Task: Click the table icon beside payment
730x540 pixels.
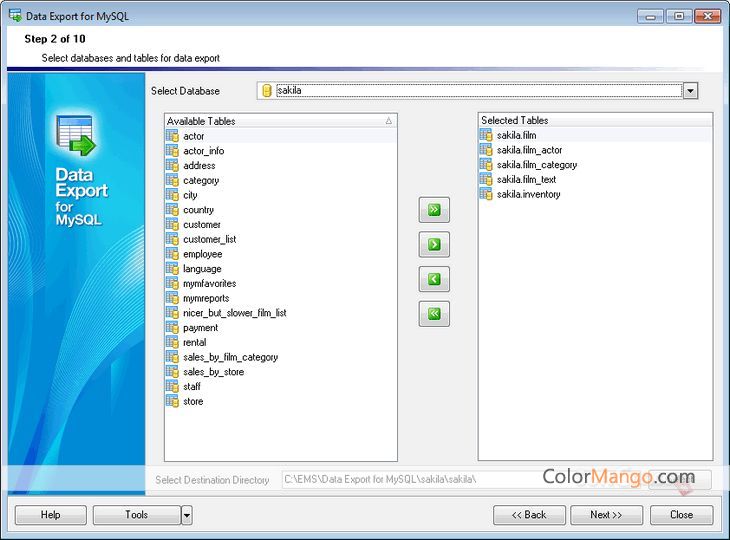Action: (x=172, y=328)
